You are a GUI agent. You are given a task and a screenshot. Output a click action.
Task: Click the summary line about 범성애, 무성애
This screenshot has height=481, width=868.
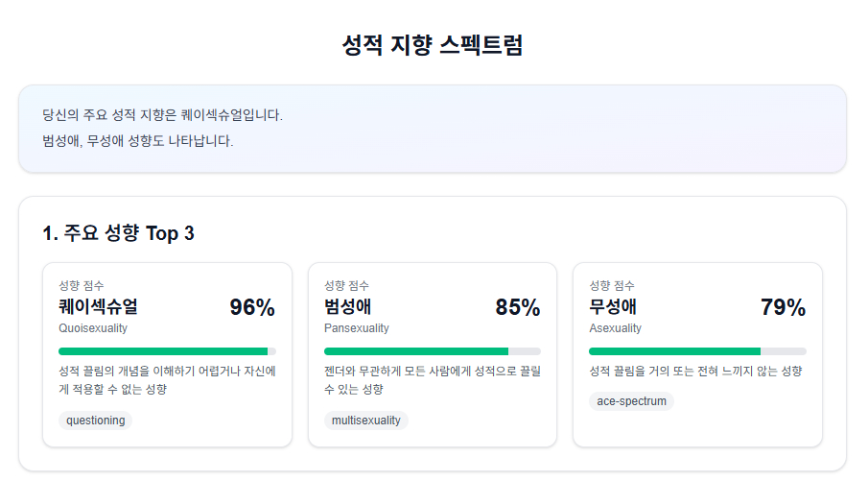click(x=137, y=141)
